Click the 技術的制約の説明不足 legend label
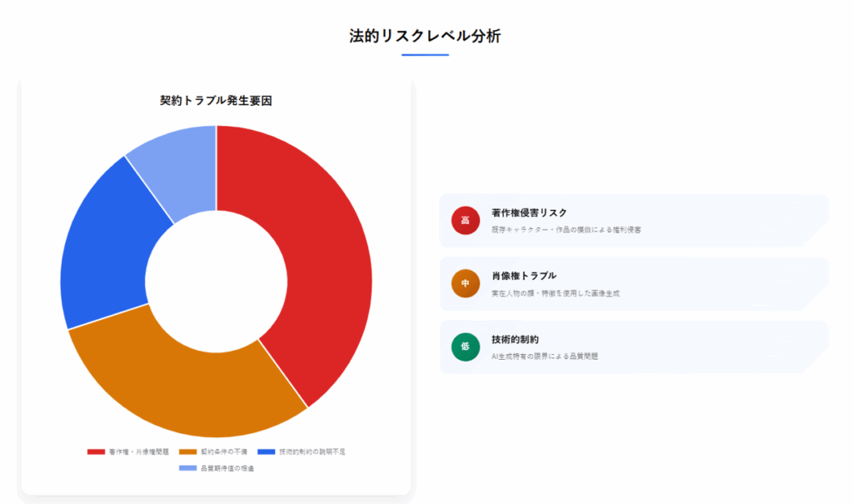The height and width of the screenshot is (504, 853). [x=312, y=452]
